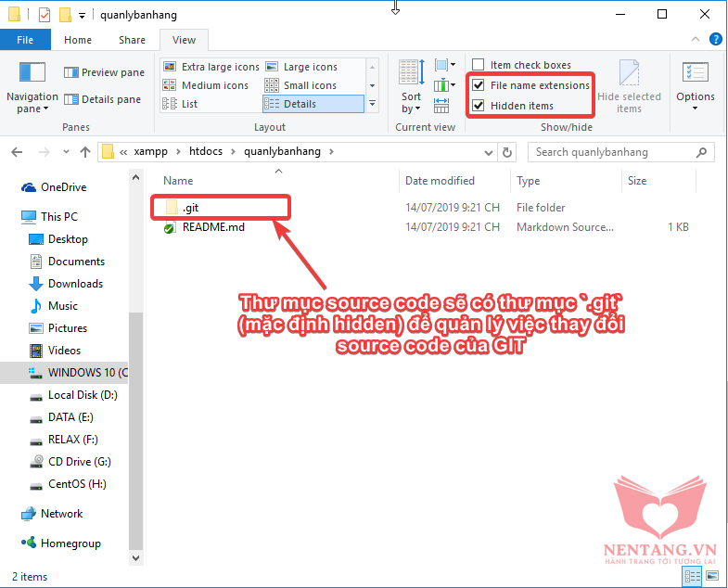Open the .git folder
The image size is (728, 588).
pos(190,208)
